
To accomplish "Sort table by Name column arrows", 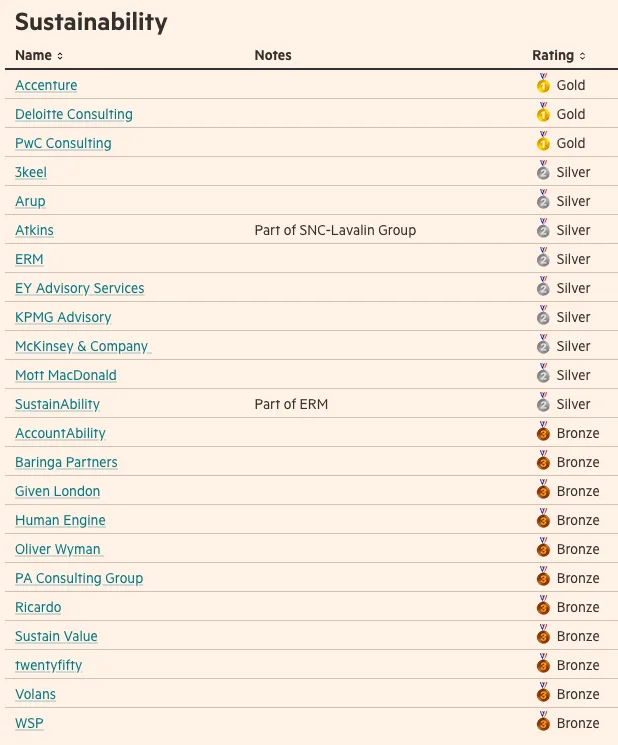I will (60, 56).
